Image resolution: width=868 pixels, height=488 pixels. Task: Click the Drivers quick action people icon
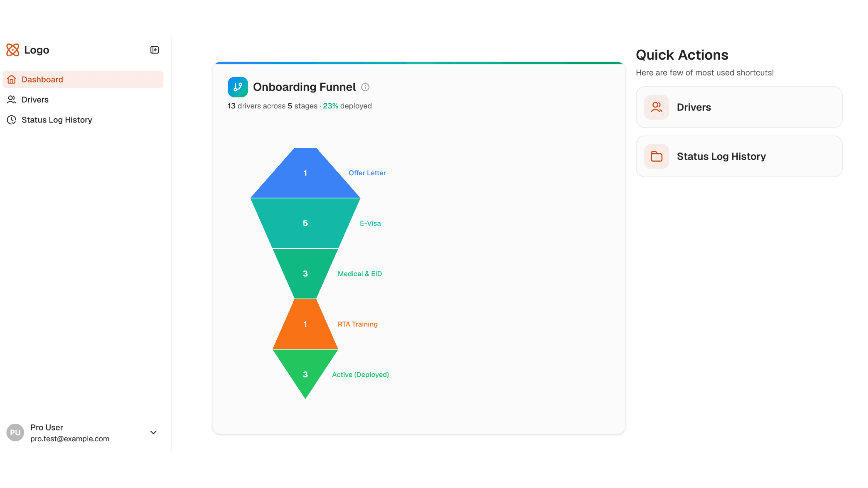tap(656, 107)
